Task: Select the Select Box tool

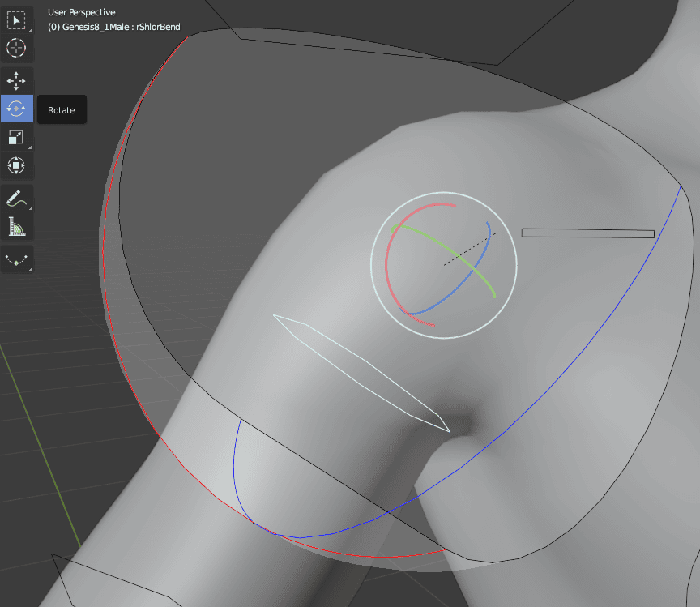Action: 17,20
